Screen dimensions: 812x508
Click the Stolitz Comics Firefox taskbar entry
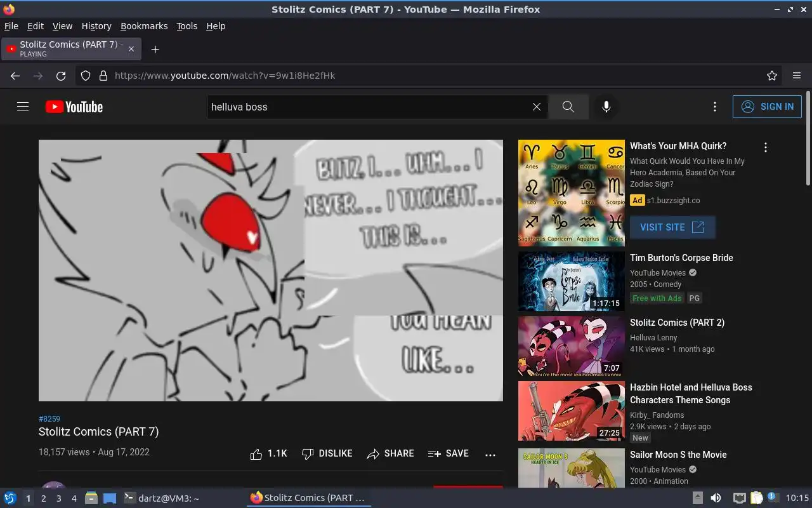[x=308, y=498]
